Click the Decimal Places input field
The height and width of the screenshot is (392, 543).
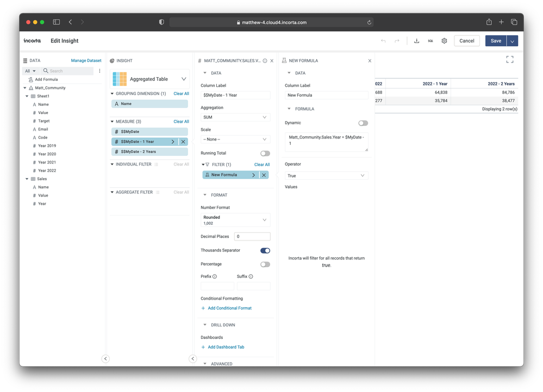tap(252, 237)
